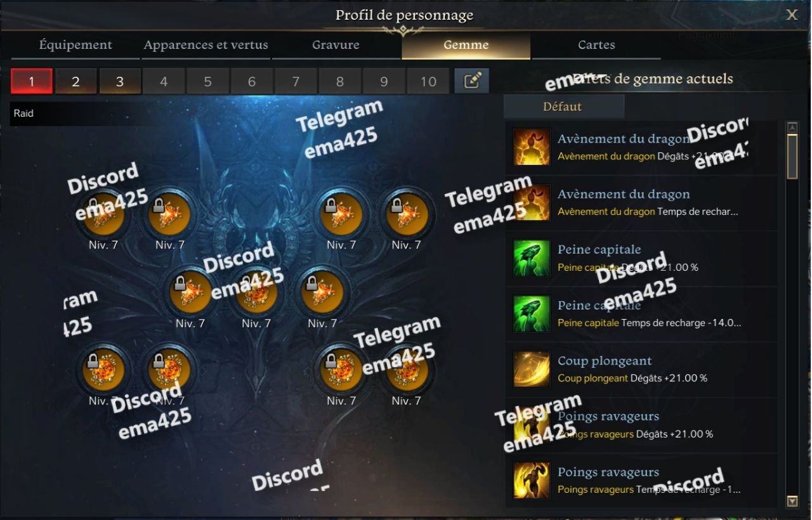Viewport: 812px width, 520px height.
Task: Select the Avènement du dragon damage skill icon
Action: click(532, 147)
